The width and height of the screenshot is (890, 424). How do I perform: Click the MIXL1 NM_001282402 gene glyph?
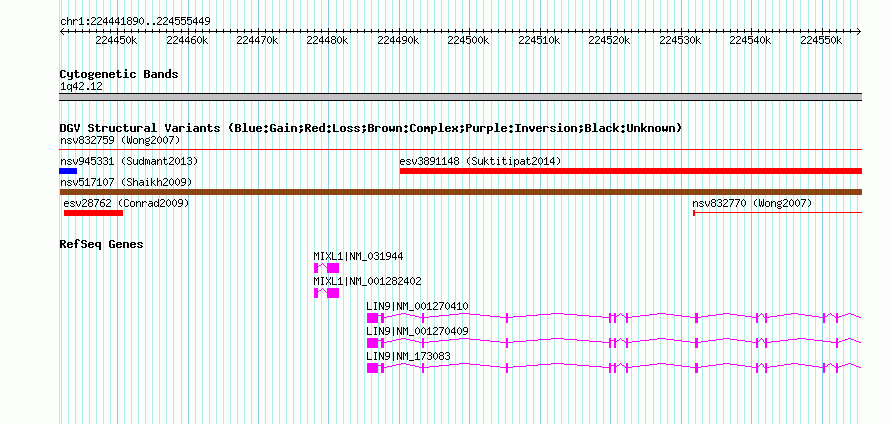point(326,293)
